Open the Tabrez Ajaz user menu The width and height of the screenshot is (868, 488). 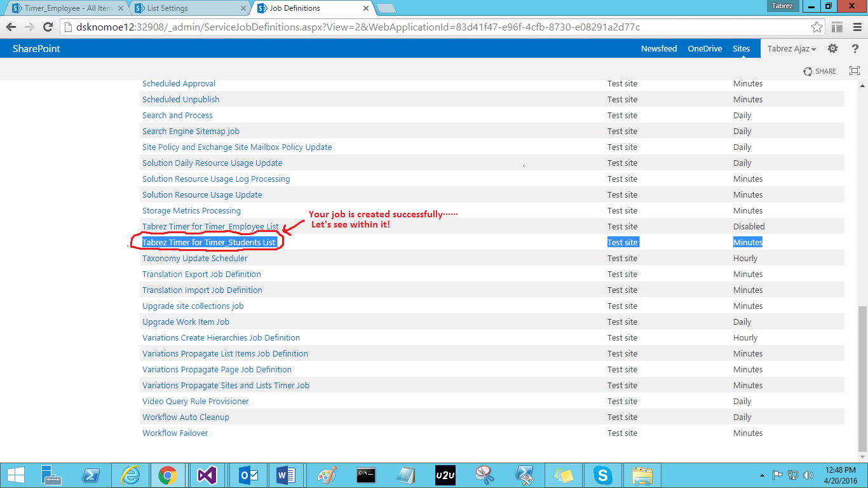pos(790,48)
